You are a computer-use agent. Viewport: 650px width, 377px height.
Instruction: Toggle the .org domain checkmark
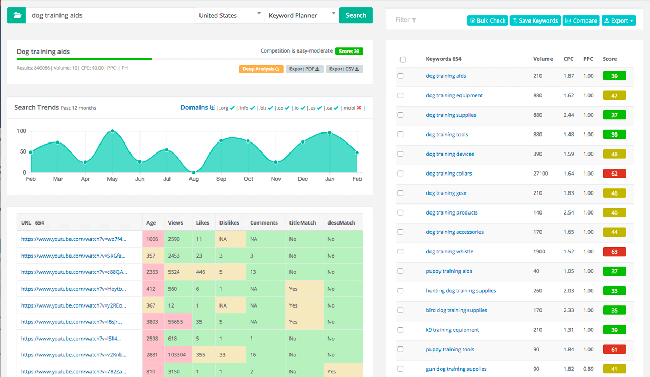(x=232, y=108)
